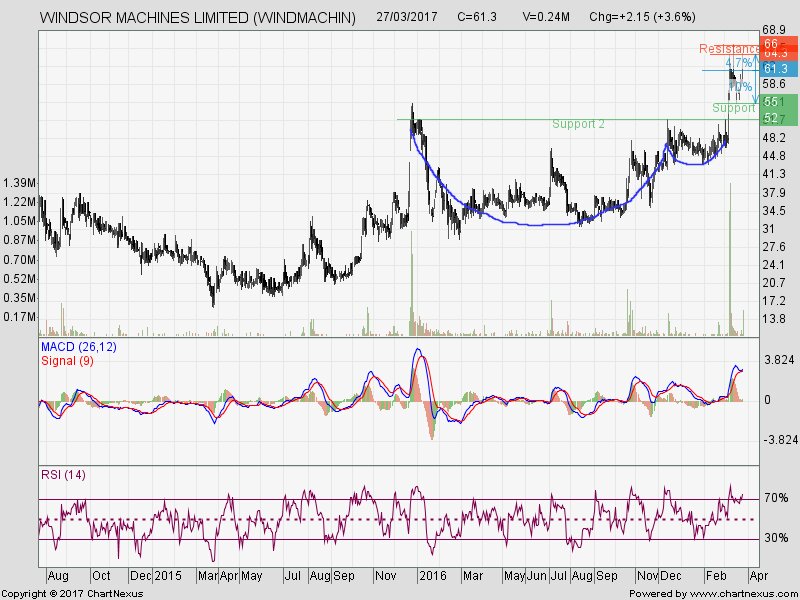This screenshot has width=800, height=600.
Task: Click the green 52.7 support price tag
Action: (779, 118)
